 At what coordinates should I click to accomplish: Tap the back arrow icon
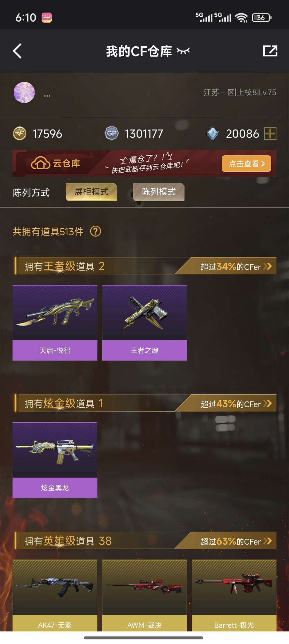pos(17,51)
